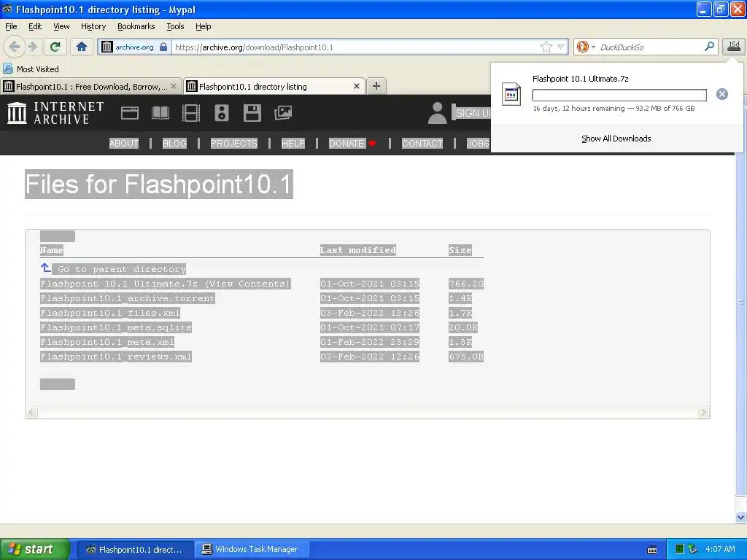This screenshot has height=560, width=747.
Task: Open the HELP navigation link
Action: pos(293,144)
